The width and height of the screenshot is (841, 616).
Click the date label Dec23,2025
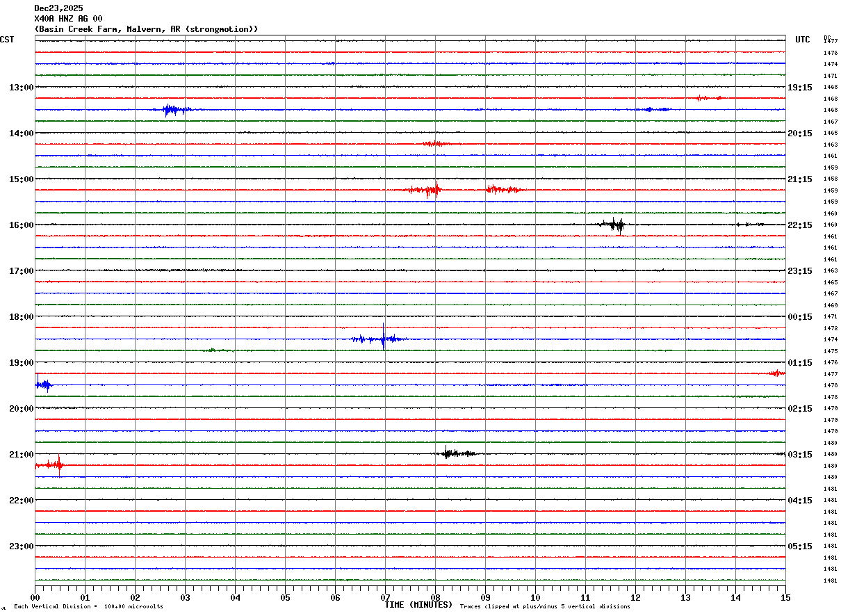click(58, 8)
